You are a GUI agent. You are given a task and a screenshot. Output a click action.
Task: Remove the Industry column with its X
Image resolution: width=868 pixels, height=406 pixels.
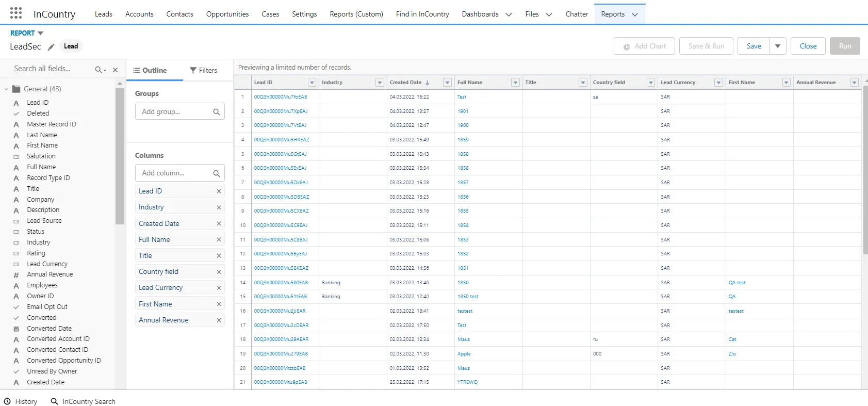click(x=219, y=207)
